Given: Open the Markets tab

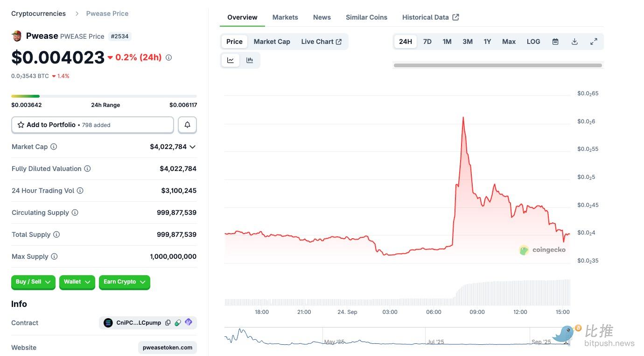Looking at the screenshot, I should pyautogui.click(x=285, y=17).
